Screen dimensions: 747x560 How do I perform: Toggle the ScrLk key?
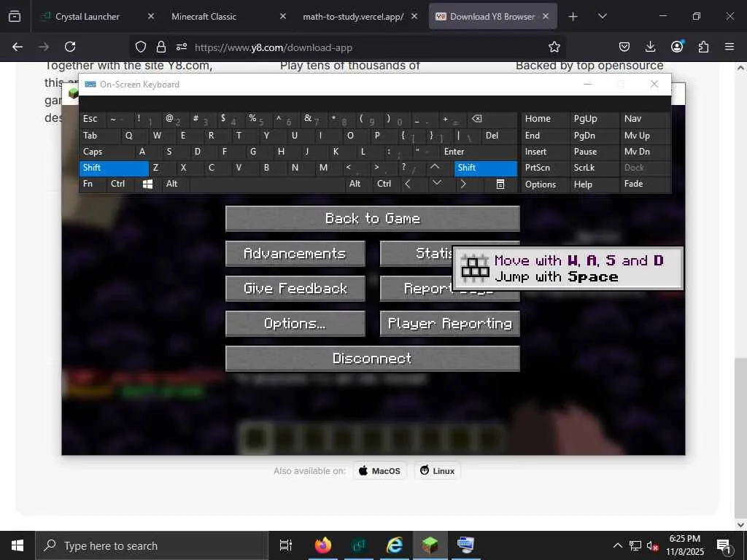click(x=594, y=168)
